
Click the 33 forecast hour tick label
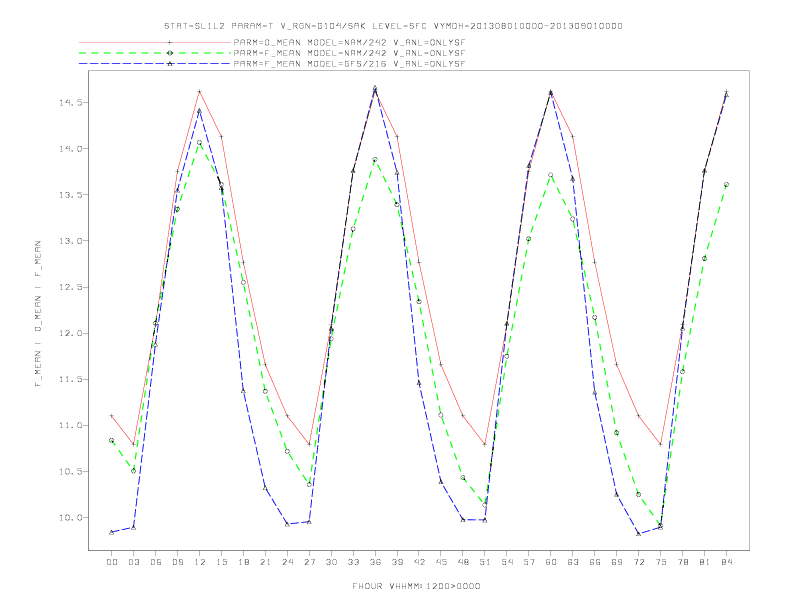click(x=353, y=562)
